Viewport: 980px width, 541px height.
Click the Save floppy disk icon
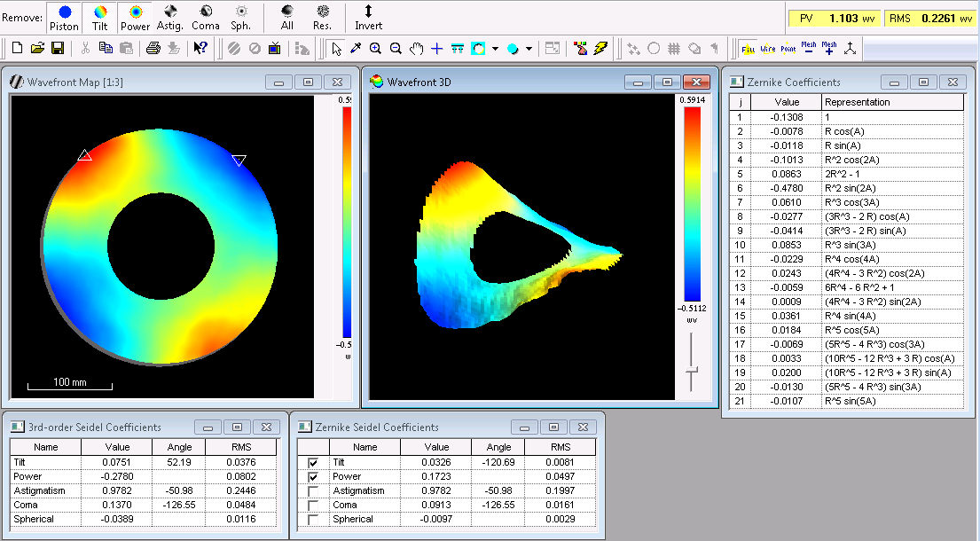tap(57, 48)
